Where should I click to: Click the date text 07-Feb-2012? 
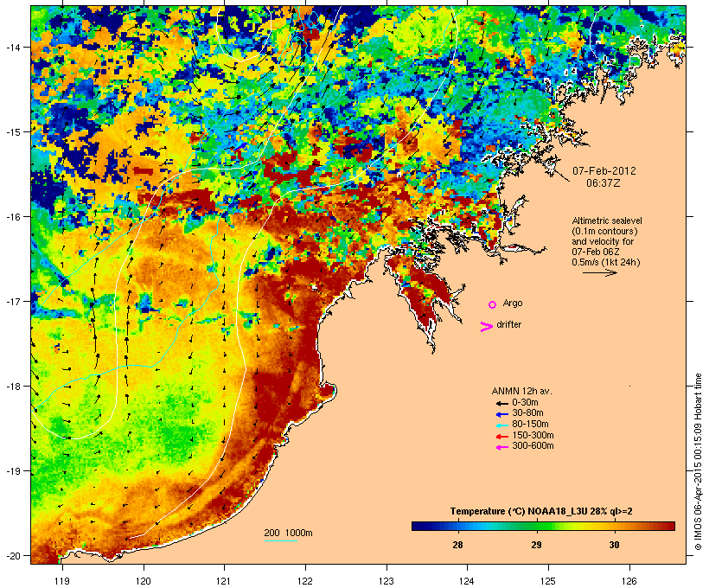pyautogui.click(x=604, y=171)
